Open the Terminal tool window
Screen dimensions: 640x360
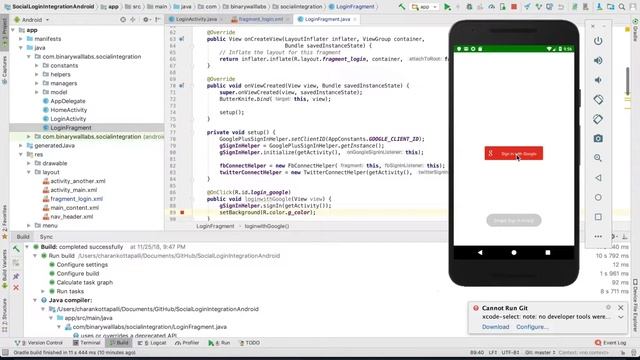(x=87, y=343)
